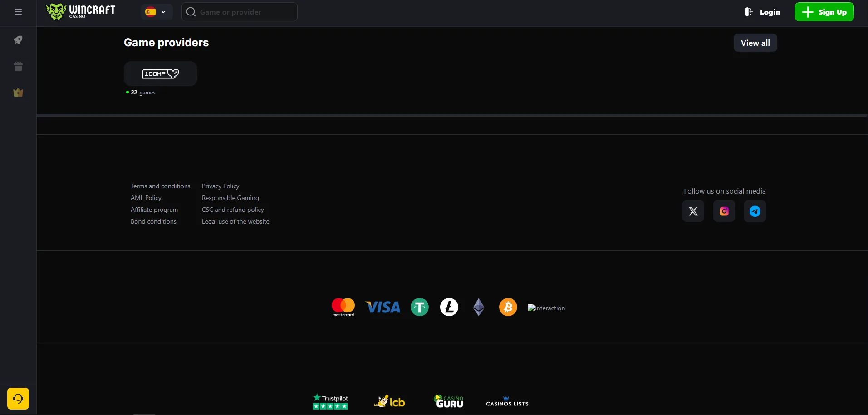
Task: Open CSC and refund policy link
Action: 233,210
